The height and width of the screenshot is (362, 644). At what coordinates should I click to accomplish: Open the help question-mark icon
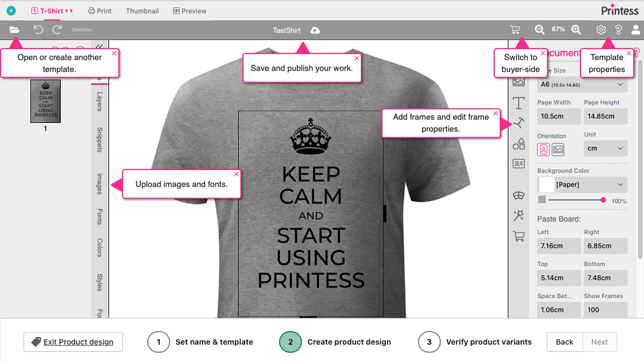(618, 30)
